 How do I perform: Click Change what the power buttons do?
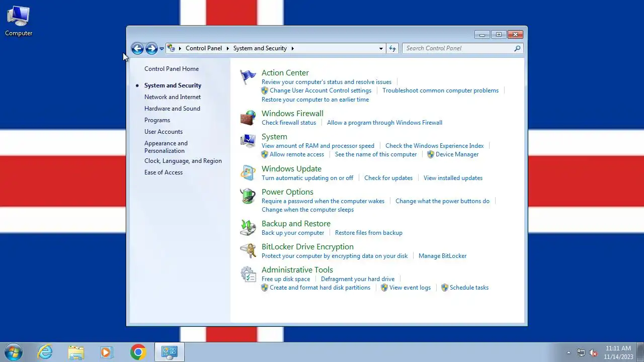click(442, 201)
